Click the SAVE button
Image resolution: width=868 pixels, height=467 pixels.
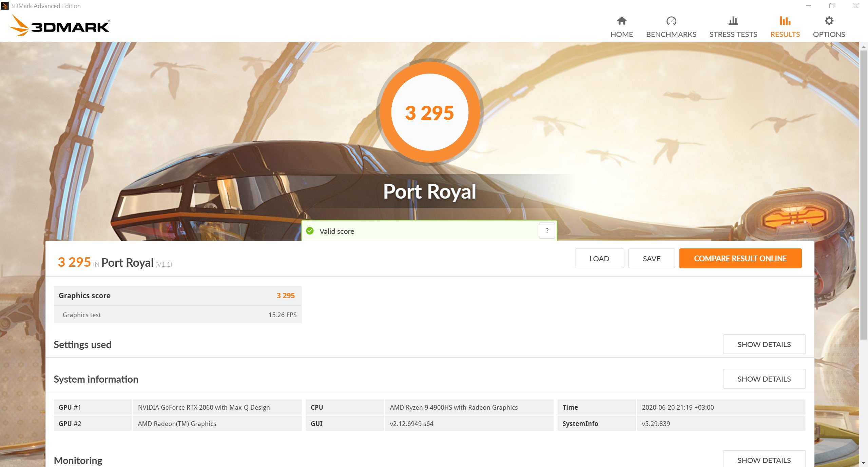pos(651,259)
